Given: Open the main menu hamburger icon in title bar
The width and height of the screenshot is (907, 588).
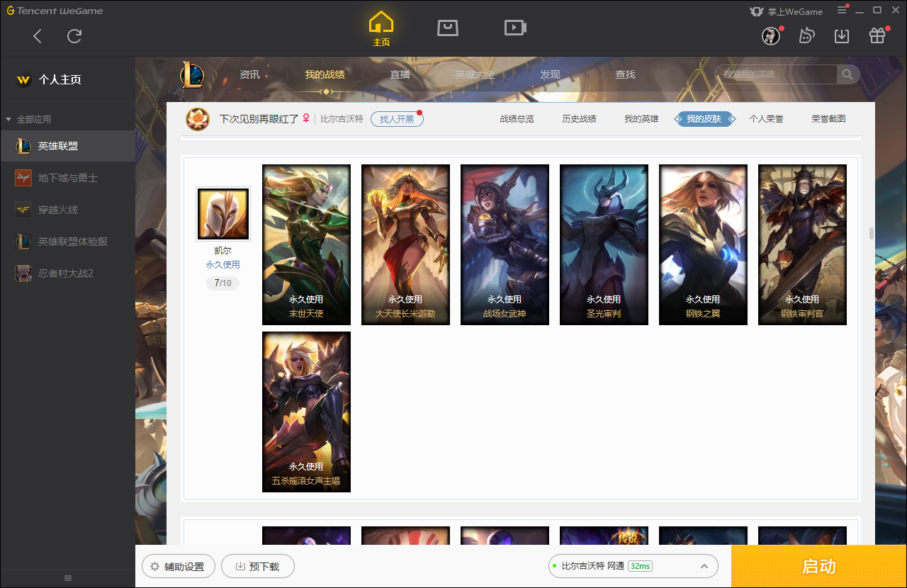Looking at the screenshot, I should click(x=843, y=10).
